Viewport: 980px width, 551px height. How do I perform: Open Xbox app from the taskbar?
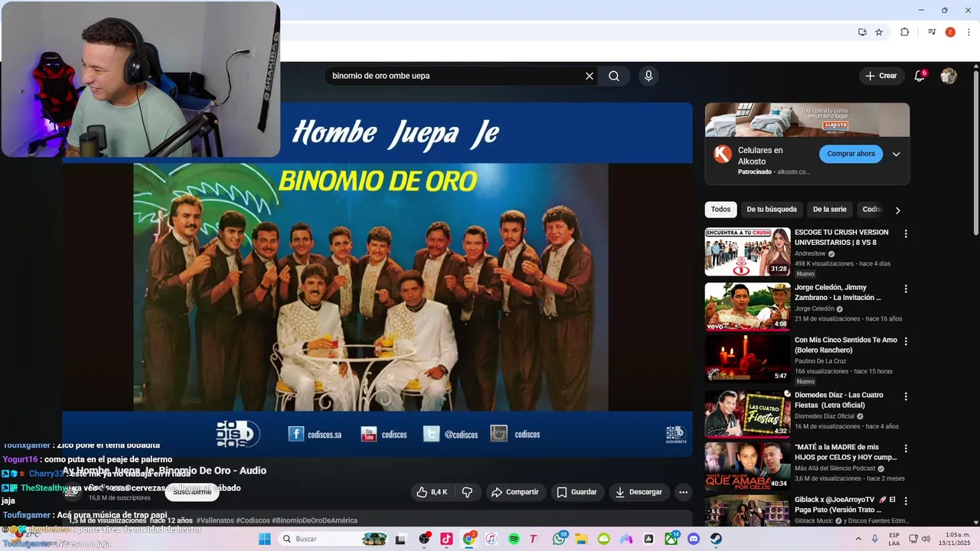tap(671, 539)
